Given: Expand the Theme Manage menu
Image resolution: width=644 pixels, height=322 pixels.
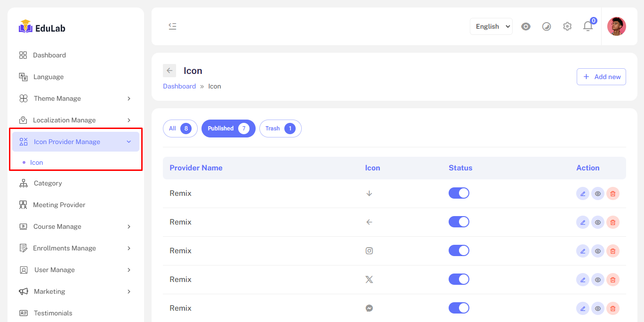Looking at the screenshot, I should click(x=75, y=98).
